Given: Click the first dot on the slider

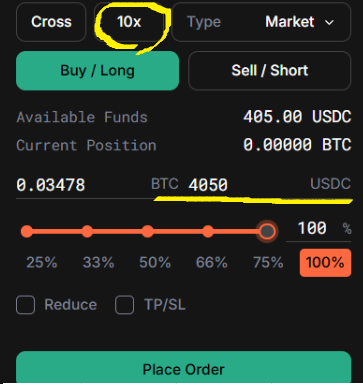Looking at the screenshot, I should (x=27, y=231).
